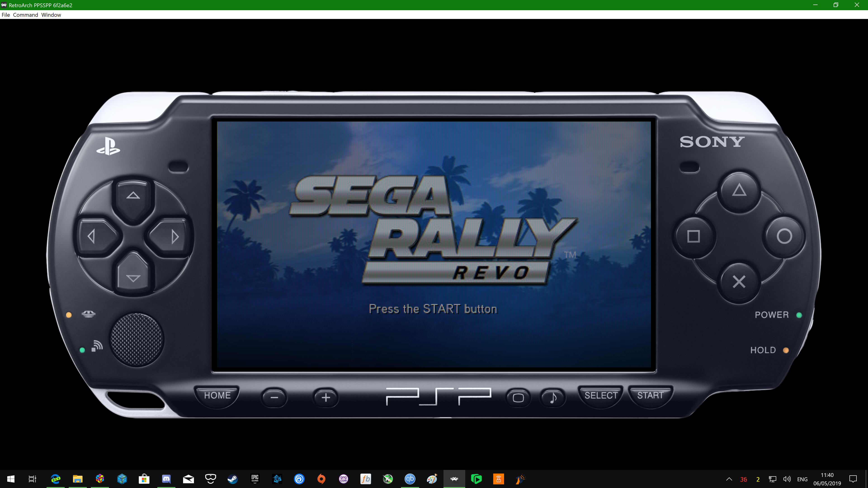Image resolution: width=868 pixels, height=488 pixels.
Task: Open the Windows Start menu
Action: tap(10, 479)
